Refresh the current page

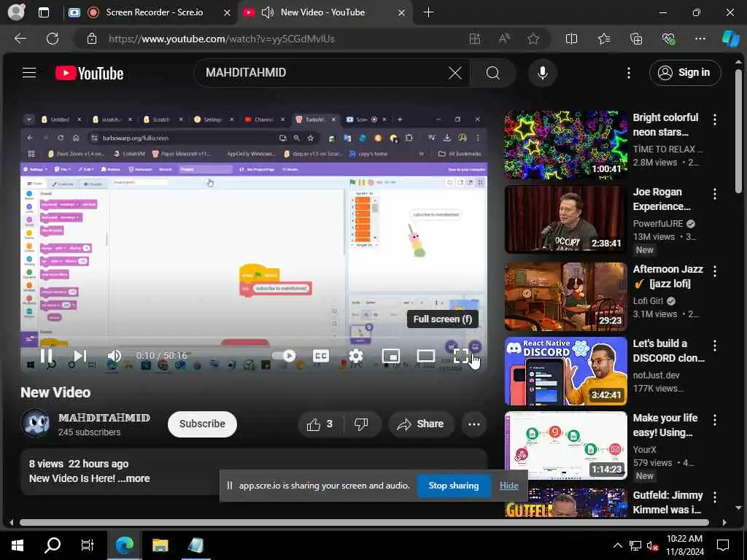(x=53, y=39)
